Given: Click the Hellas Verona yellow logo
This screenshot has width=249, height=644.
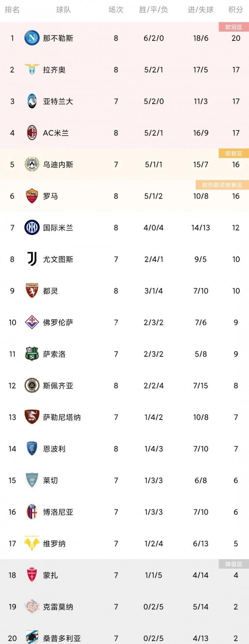Looking at the screenshot, I should coord(32,543).
